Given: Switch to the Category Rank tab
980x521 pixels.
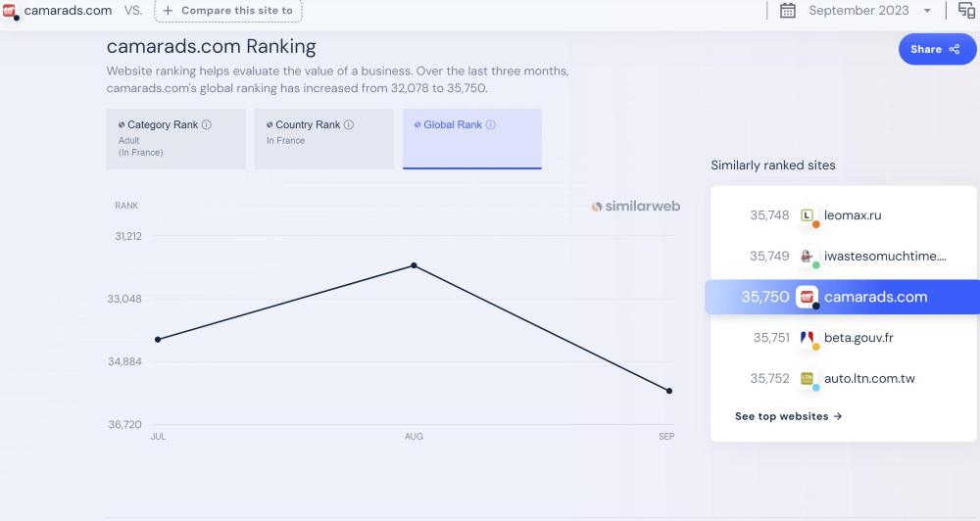Looking at the screenshot, I should coord(175,138).
